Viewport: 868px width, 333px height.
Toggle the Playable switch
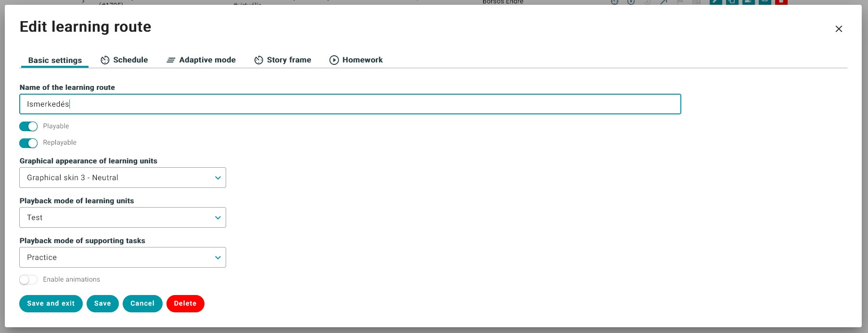(28, 126)
